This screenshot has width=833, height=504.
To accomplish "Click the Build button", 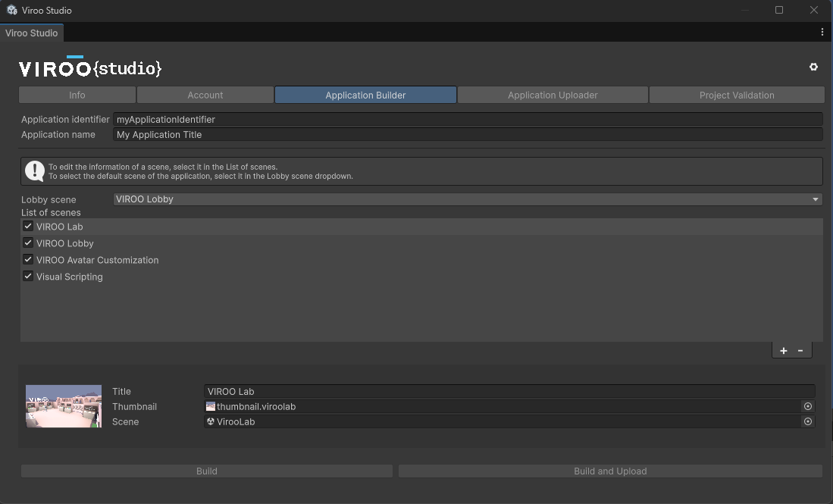I will coord(206,471).
